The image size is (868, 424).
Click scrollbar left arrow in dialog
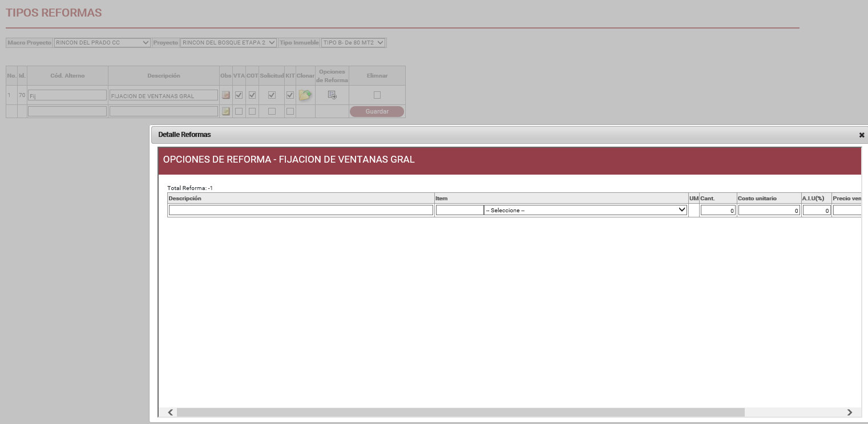point(170,412)
